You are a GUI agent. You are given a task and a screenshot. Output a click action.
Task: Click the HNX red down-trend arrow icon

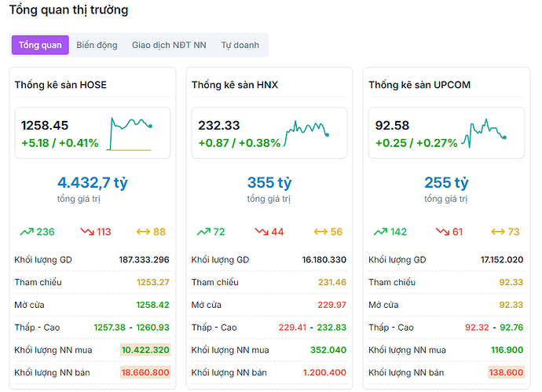(262, 231)
